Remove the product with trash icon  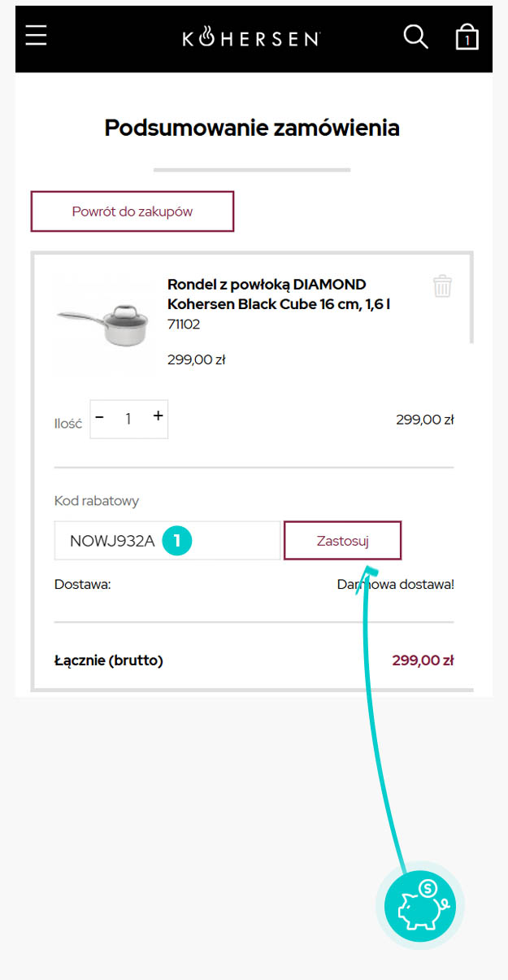coord(442,286)
